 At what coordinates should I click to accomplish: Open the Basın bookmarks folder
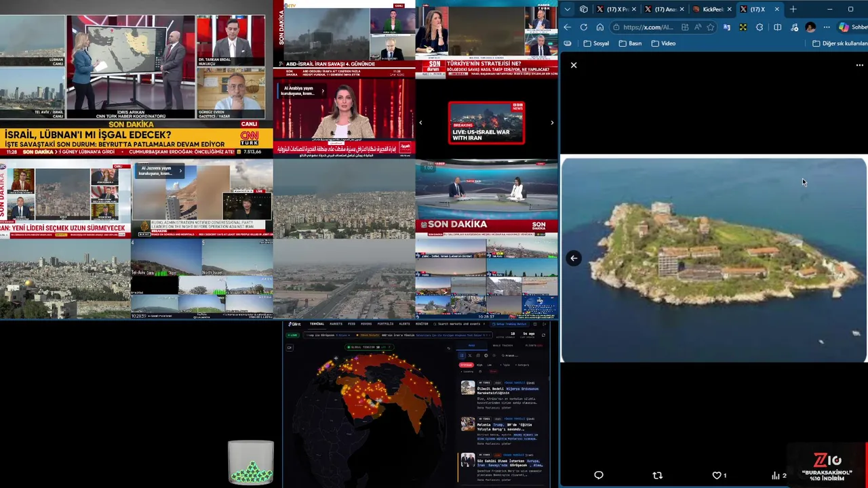(x=629, y=43)
